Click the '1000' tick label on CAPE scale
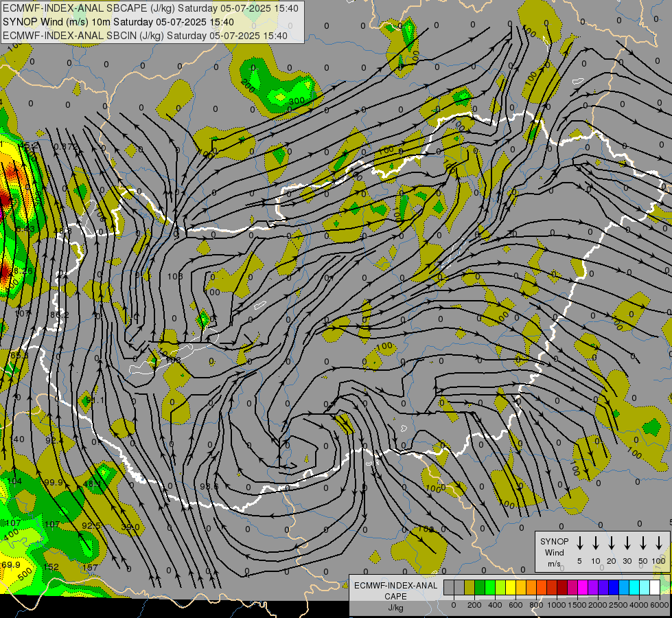672x618 pixels. (x=557, y=606)
